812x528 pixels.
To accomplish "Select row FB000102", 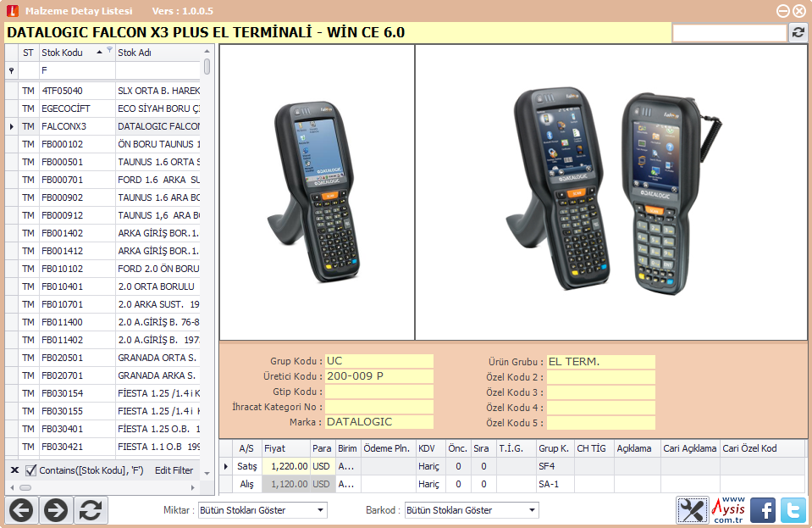I will [x=102, y=144].
